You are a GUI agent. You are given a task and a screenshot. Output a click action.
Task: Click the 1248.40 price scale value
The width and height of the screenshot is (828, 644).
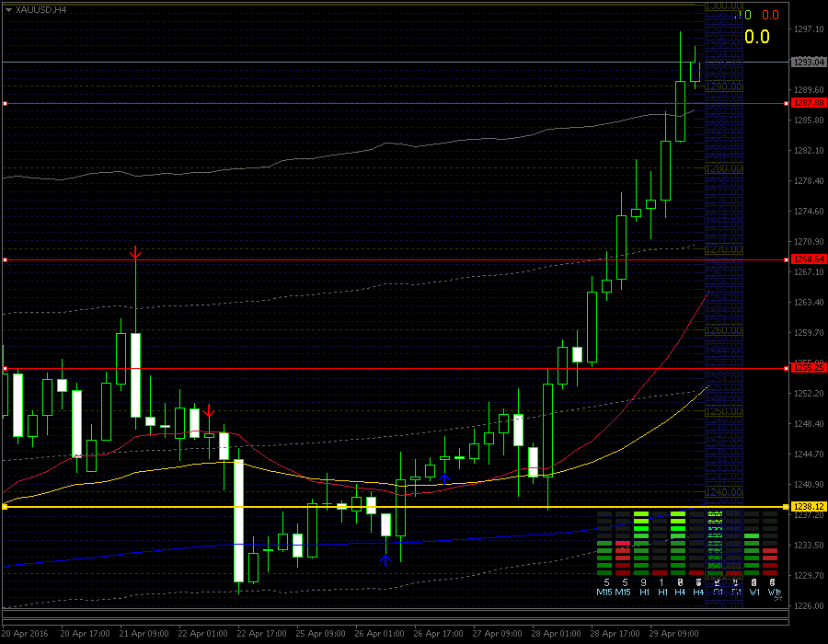(809, 423)
